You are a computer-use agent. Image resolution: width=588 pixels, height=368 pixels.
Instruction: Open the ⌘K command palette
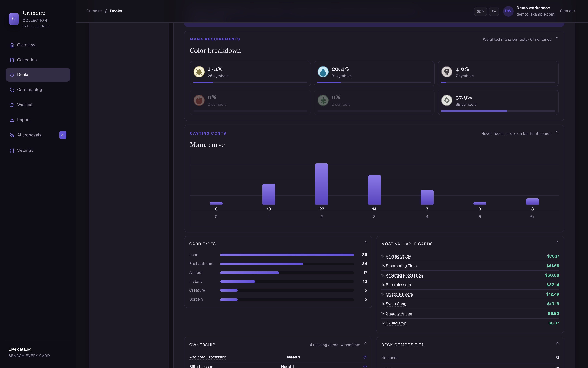[x=480, y=11]
